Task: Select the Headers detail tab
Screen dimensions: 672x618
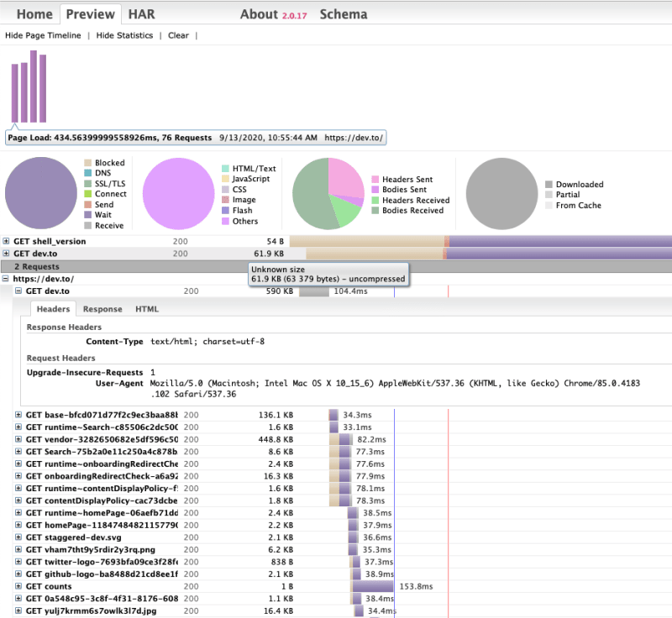Action: point(53,309)
